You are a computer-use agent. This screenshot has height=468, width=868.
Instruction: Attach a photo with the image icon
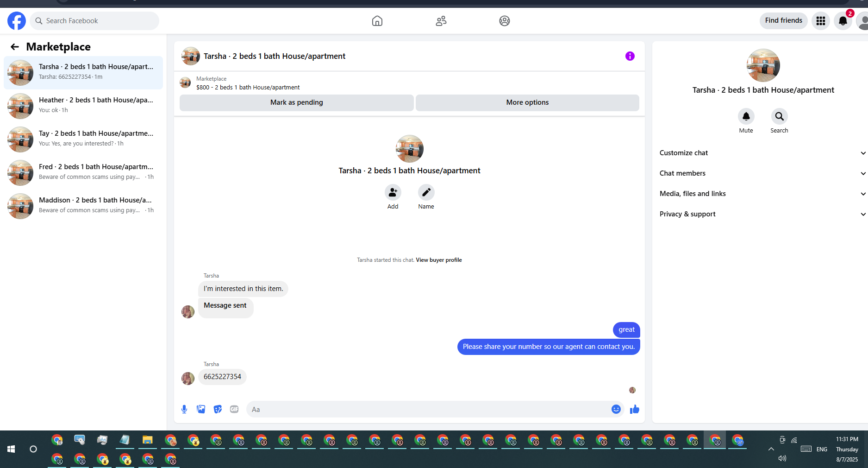(201, 409)
